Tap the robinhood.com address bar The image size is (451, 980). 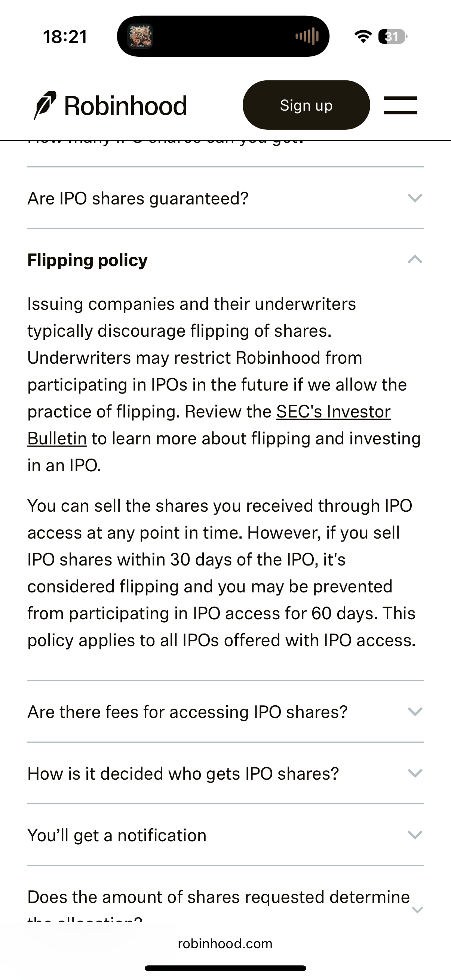[225, 943]
